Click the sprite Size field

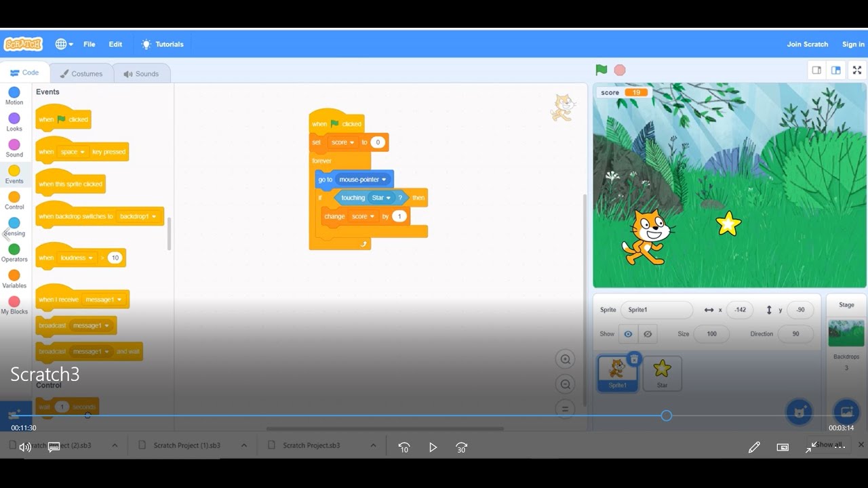coord(711,333)
